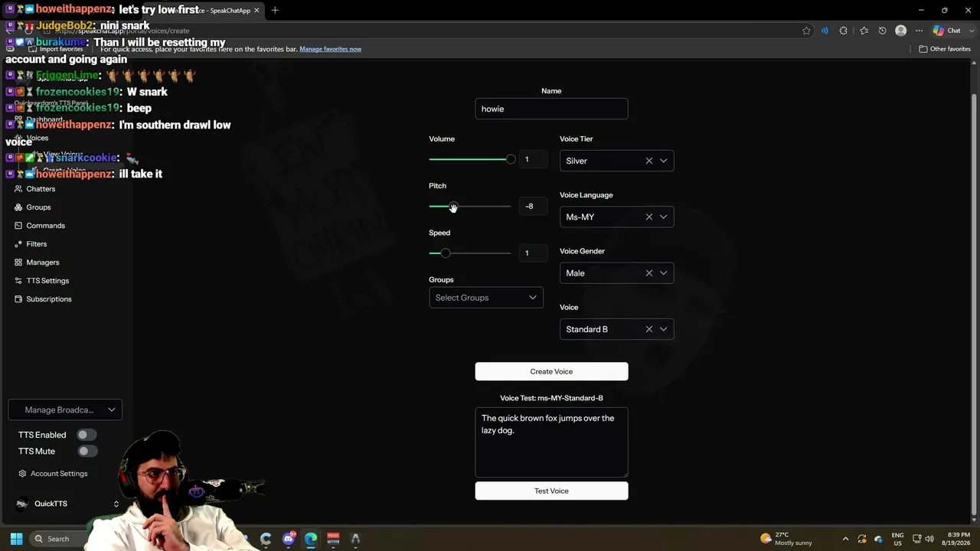
Task: Click the Account Settings gear icon
Action: tap(22, 474)
